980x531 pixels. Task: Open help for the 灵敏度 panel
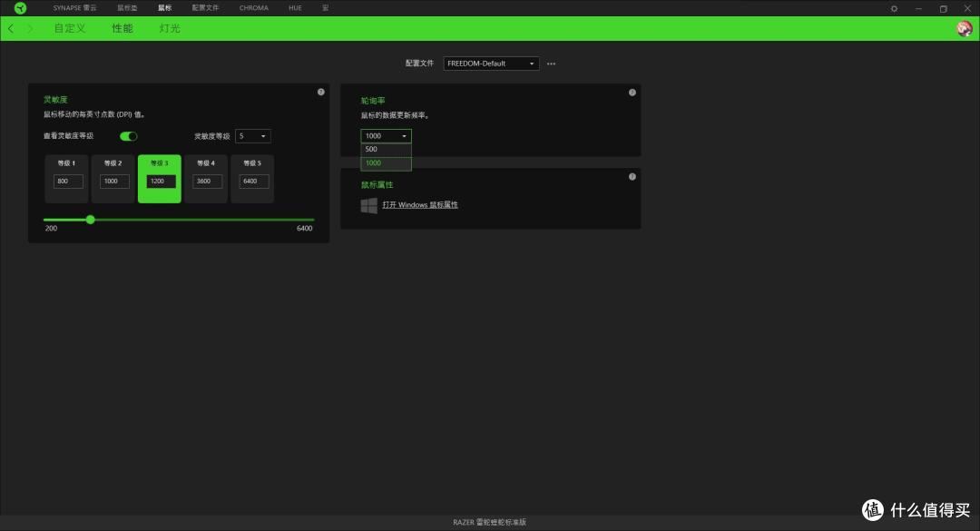click(320, 92)
